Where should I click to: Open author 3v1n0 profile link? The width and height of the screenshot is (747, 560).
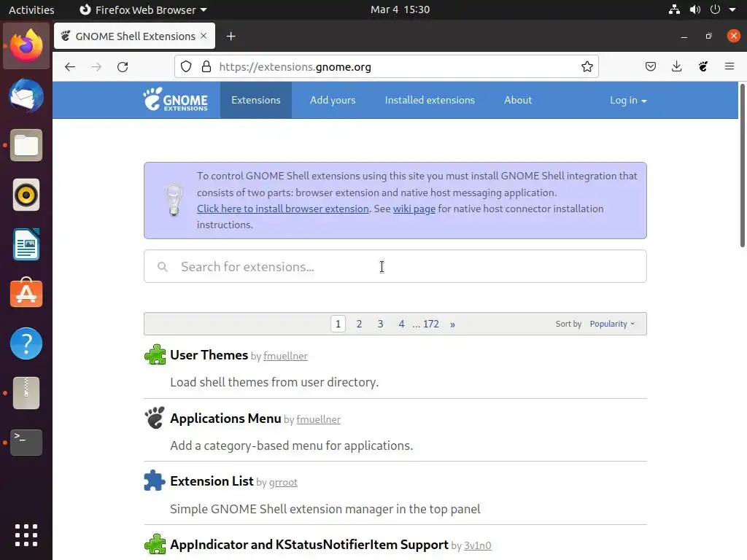click(477, 545)
